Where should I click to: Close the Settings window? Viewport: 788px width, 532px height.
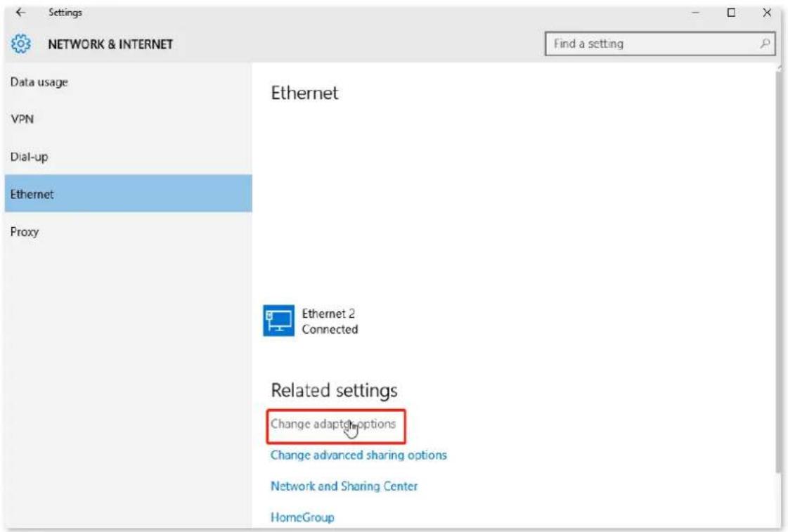click(766, 13)
